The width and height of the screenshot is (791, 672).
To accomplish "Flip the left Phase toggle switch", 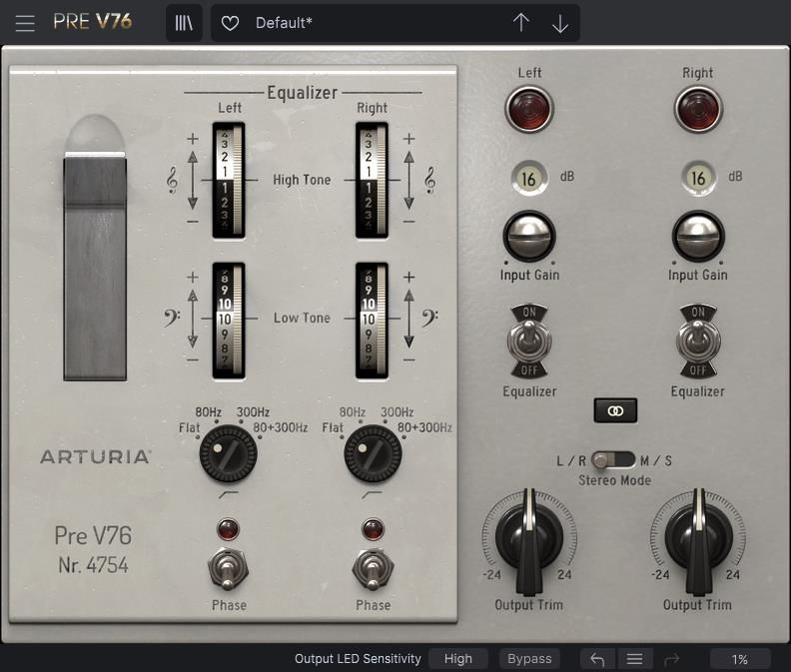I will coord(229,569).
